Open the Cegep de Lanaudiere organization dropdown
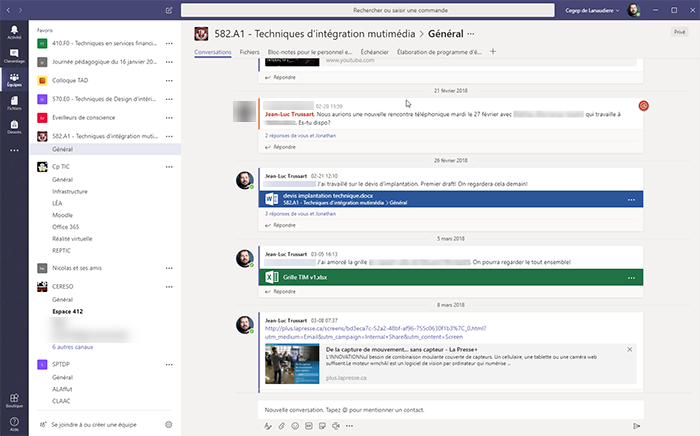This screenshot has width=700, height=436. click(x=594, y=10)
